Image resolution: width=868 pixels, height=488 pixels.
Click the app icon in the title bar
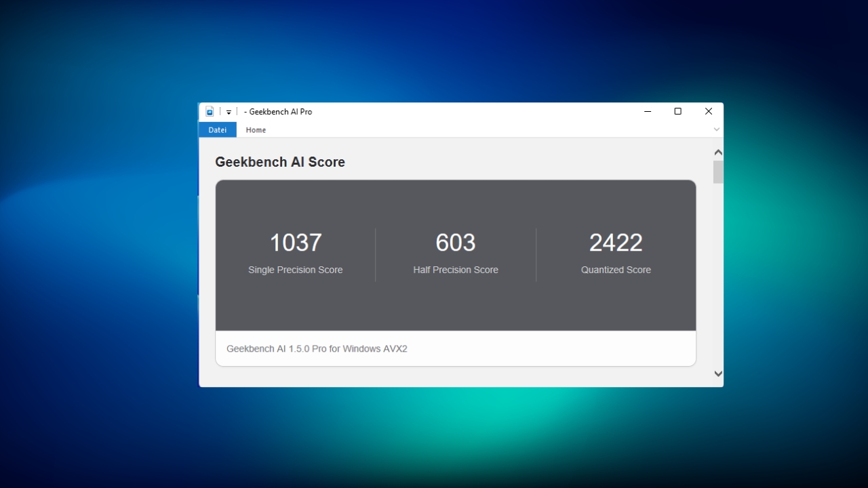(x=210, y=112)
